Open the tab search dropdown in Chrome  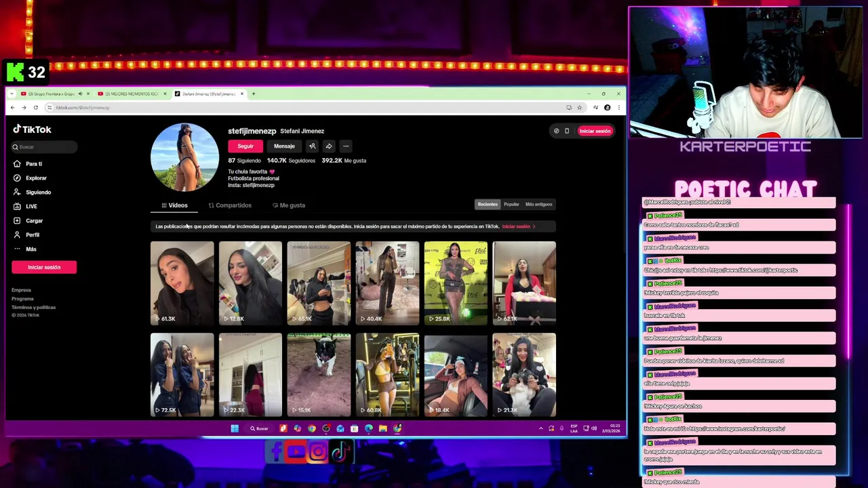pos(12,94)
